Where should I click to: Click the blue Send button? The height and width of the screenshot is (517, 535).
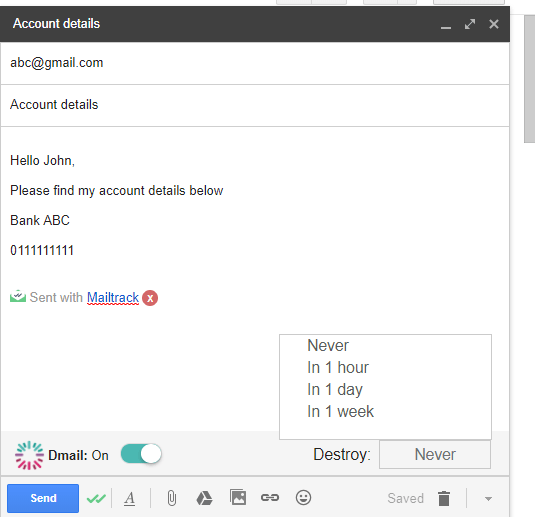click(x=43, y=498)
